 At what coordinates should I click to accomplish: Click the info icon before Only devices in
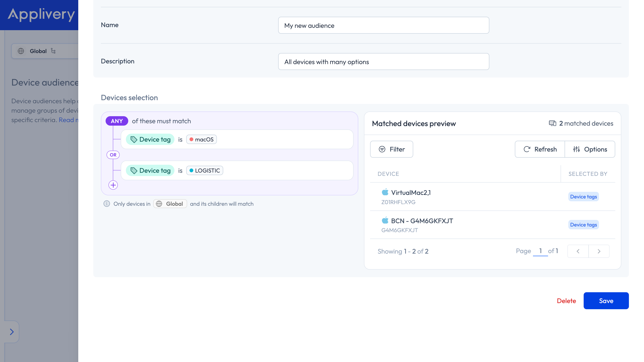tap(107, 203)
